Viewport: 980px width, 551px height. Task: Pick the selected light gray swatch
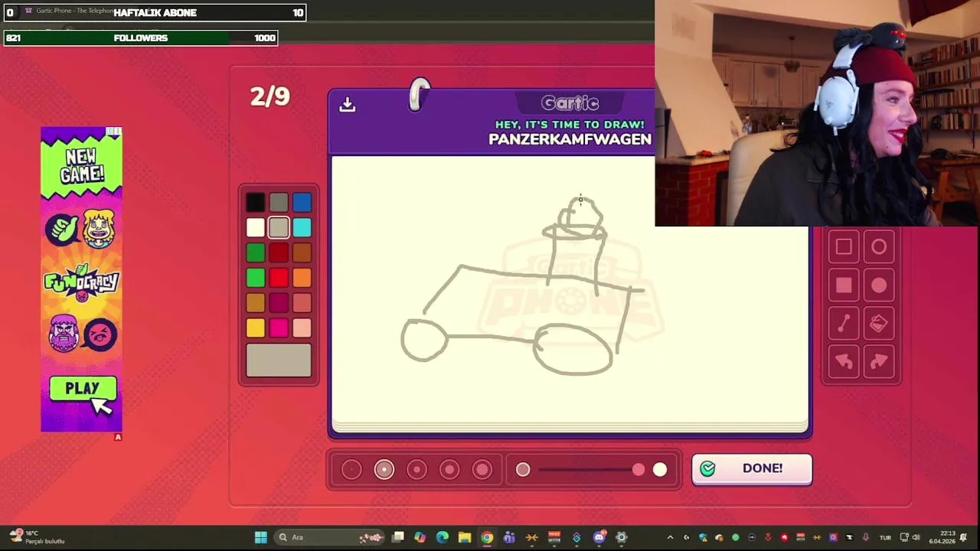click(x=279, y=227)
